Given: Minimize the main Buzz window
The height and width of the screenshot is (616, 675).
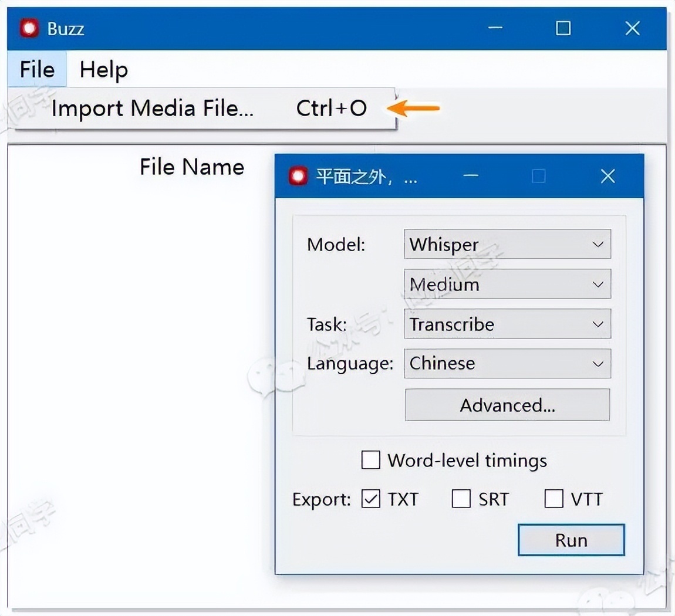Looking at the screenshot, I should 495,28.
